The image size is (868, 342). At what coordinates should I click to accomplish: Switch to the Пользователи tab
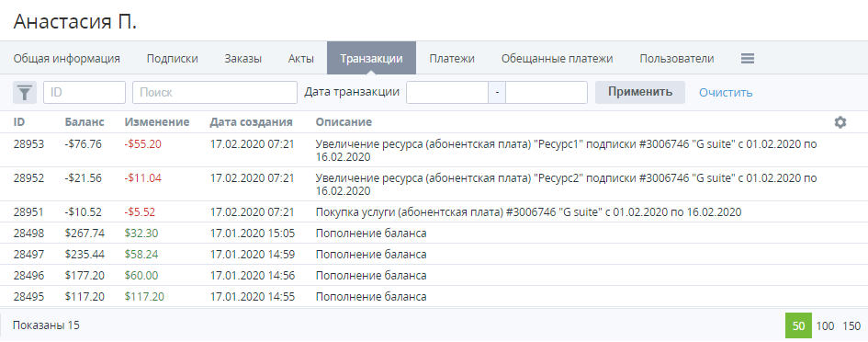[x=676, y=58]
